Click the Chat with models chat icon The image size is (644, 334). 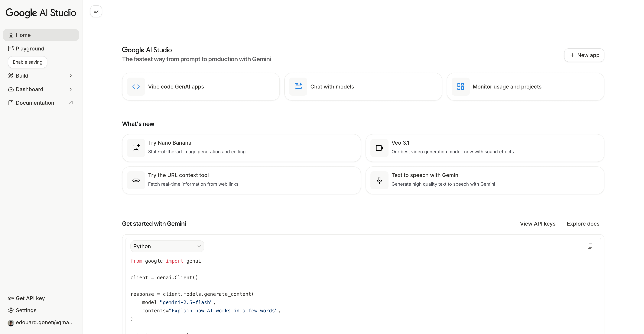pyautogui.click(x=298, y=86)
